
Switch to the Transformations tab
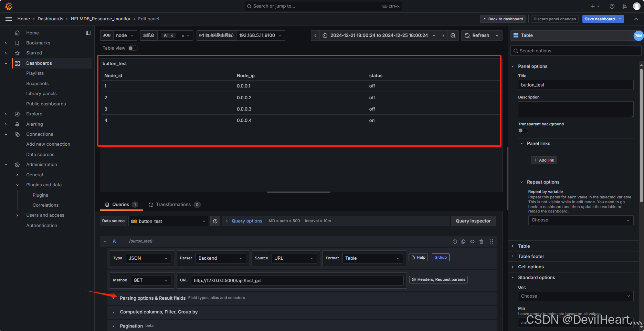(x=175, y=205)
